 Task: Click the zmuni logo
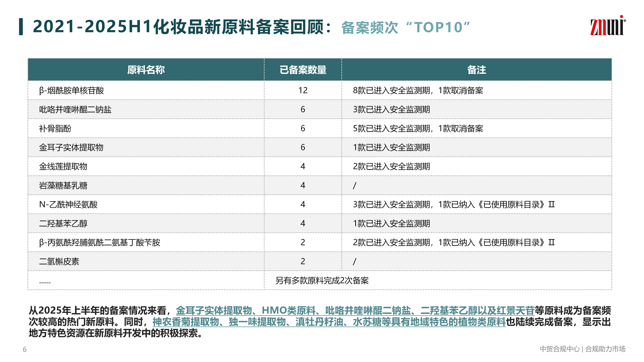pos(608,25)
